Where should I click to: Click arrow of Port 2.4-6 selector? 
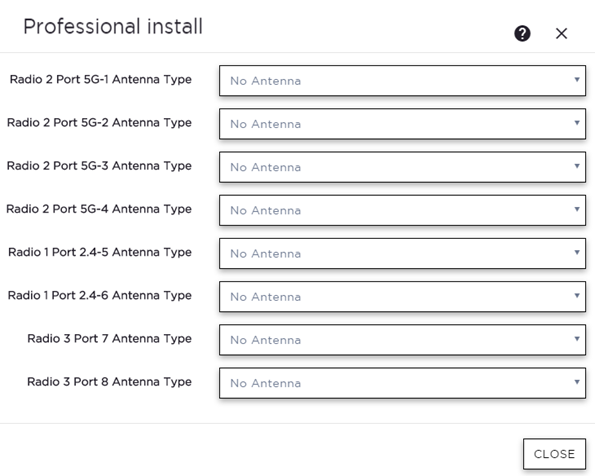point(577,295)
